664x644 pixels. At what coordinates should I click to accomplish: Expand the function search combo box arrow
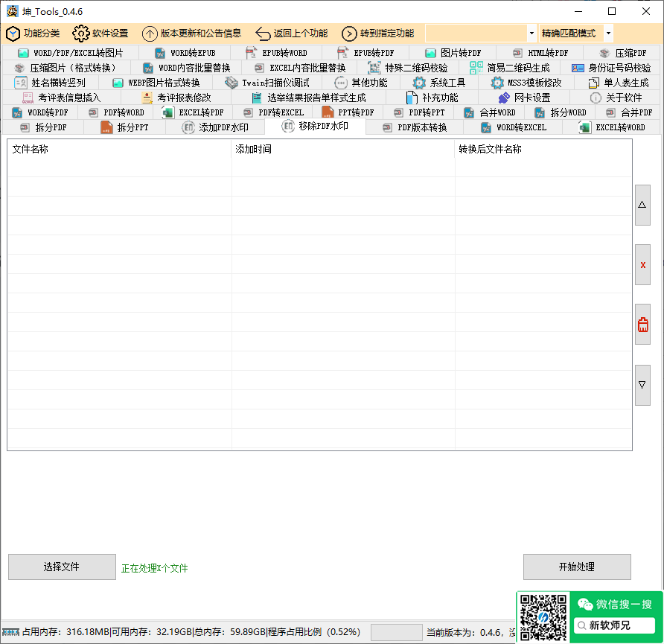[531, 34]
